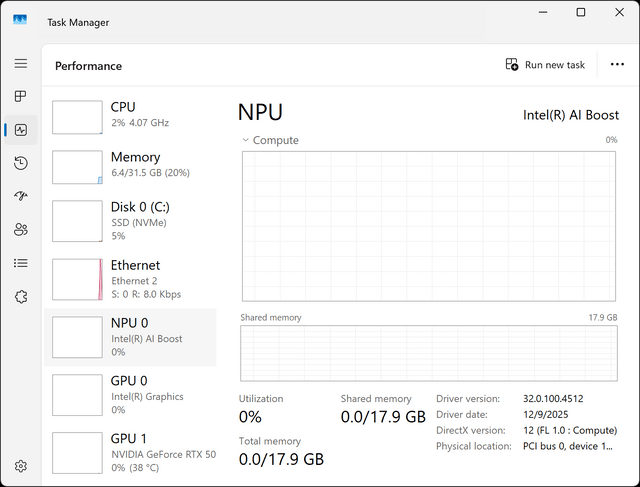
Task: Open the App history page icon
Action: [x=21, y=163]
